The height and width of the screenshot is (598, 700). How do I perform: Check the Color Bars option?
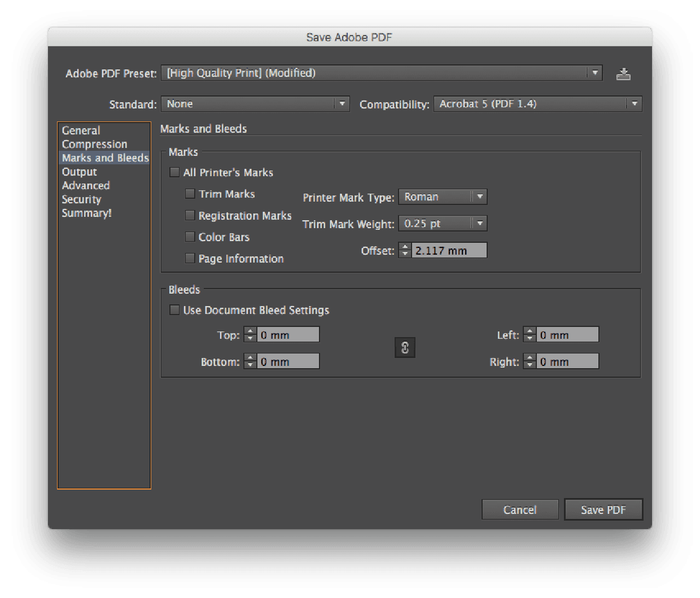(190, 237)
